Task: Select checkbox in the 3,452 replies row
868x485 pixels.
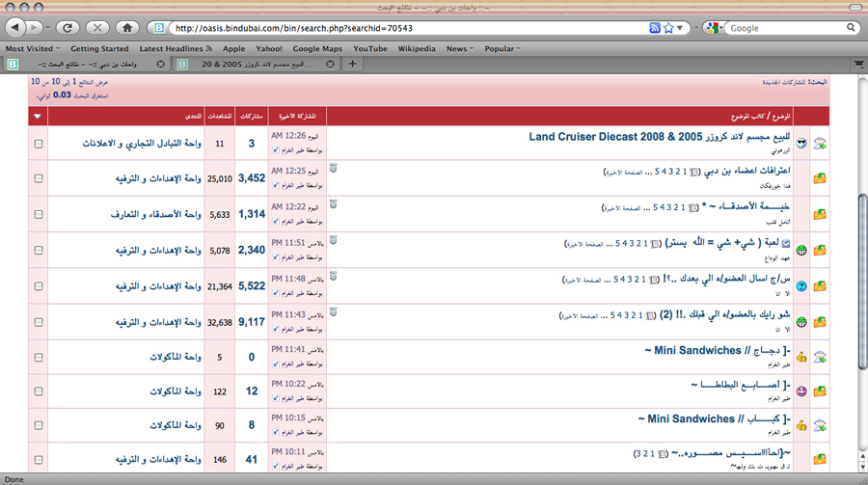Action: (x=39, y=178)
